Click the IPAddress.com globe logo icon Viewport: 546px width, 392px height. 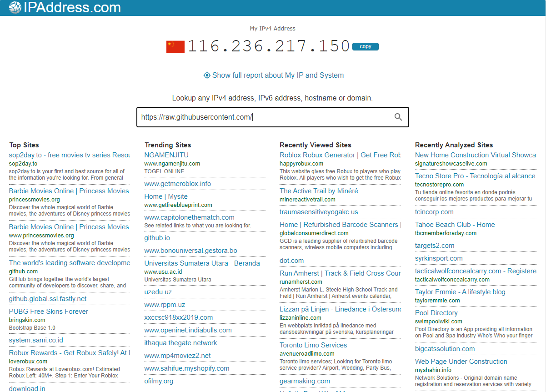click(x=15, y=7)
